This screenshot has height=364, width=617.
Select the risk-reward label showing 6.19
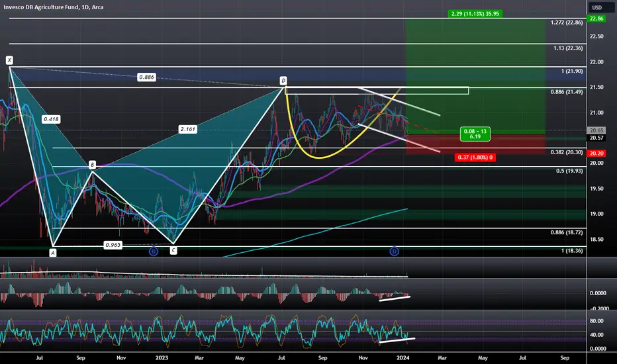coord(475,134)
